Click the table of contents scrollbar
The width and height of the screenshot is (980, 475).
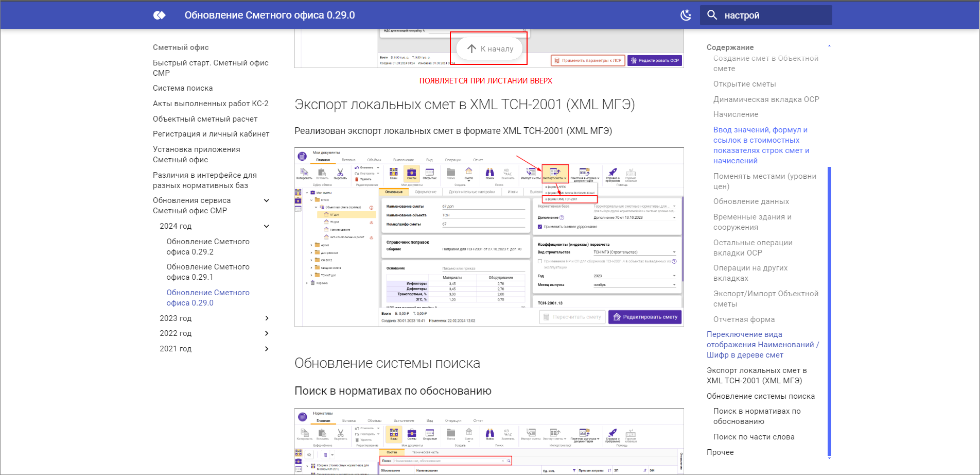coord(829,309)
